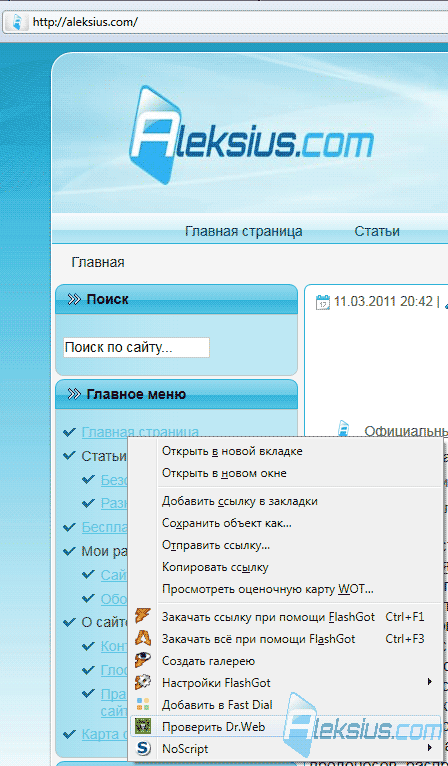Open Статьи in top navigation bar
Screen dimensions: 448x766
pos(377,231)
